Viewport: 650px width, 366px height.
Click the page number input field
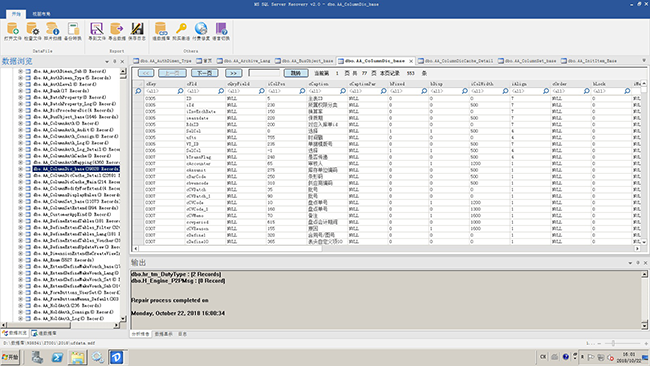click(264, 73)
